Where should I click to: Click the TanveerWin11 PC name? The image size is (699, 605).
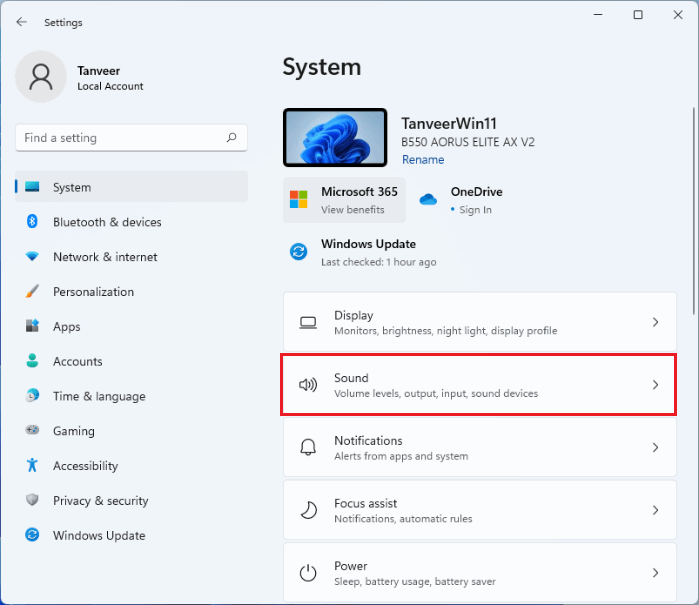pyautogui.click(x=448, y=123)
